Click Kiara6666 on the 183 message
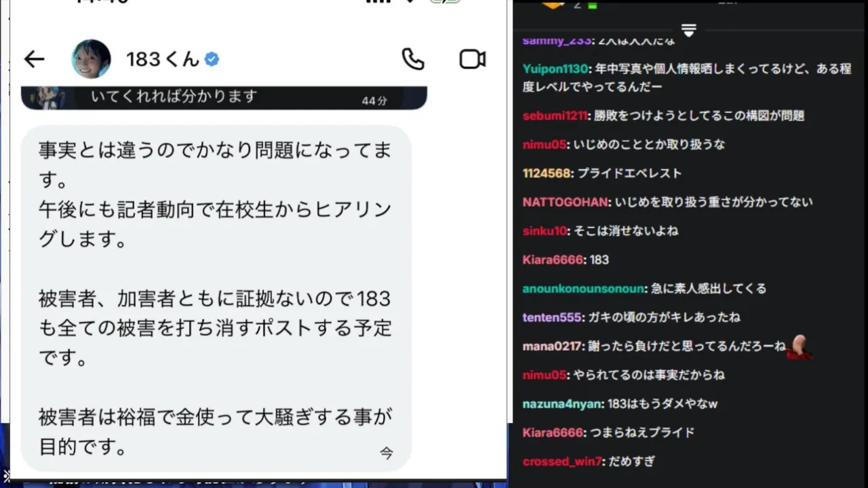Screen dimensions: 868x488 (x=553, y=260)
